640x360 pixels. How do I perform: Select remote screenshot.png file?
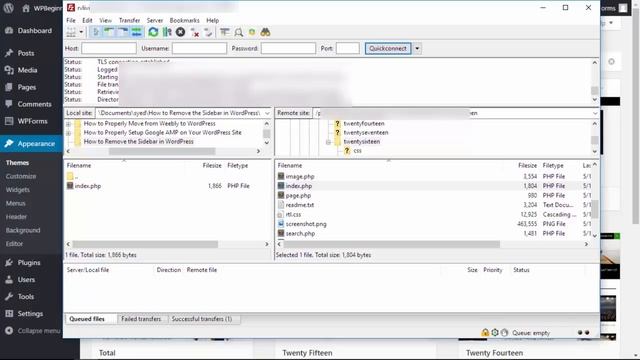point(306,224)
